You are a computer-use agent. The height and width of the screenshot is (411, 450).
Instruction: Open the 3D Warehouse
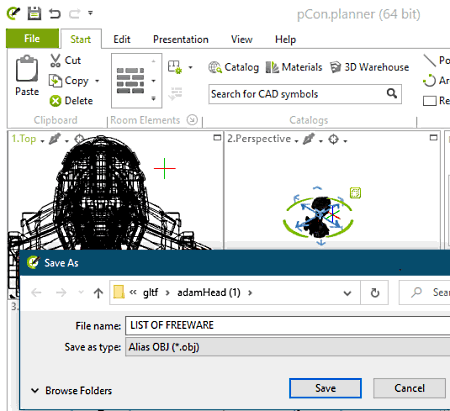[369, 67]
